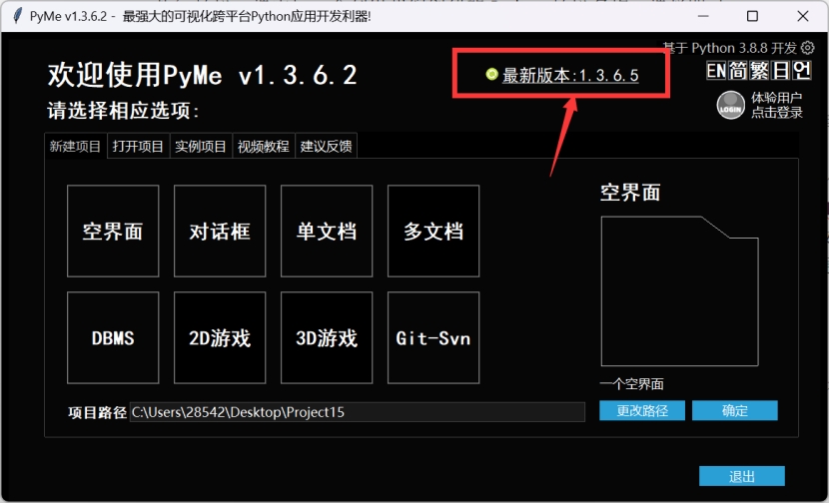Viewport: 829px width, 504px height.
Task: Select the 3D游戏 project template
Action: (x=327, y=337)
